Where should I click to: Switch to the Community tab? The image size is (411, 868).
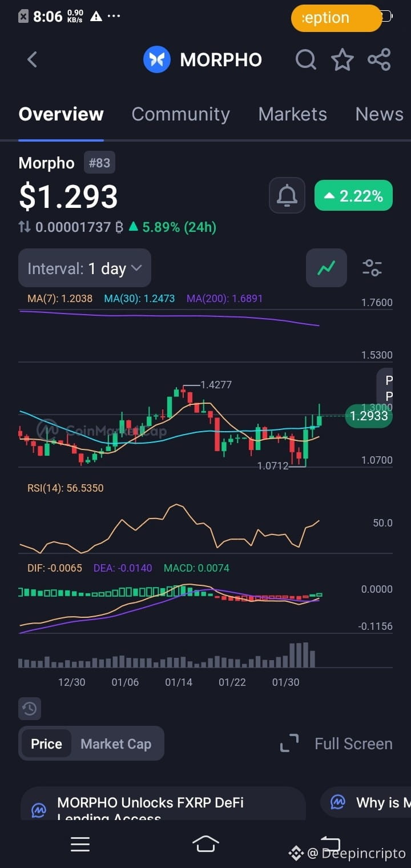click(180, 114)
